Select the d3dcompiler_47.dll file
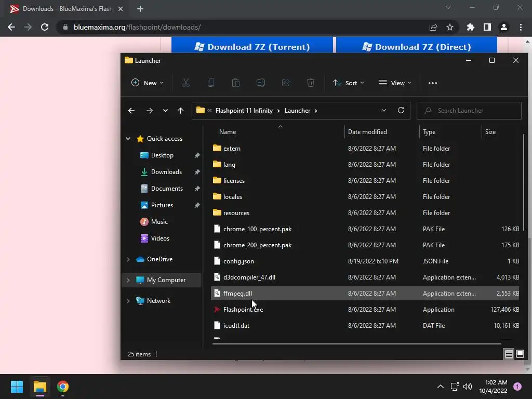The image size is (532, 399). tap(365, 277)
